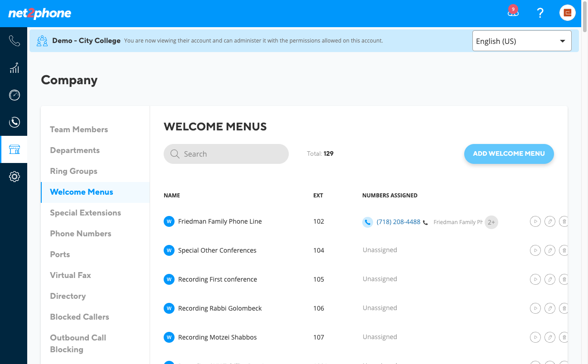The height and width of the screenshot is (364, 588).
Task: Go to Special Extensions section
Action: click(x=85, y=213)
